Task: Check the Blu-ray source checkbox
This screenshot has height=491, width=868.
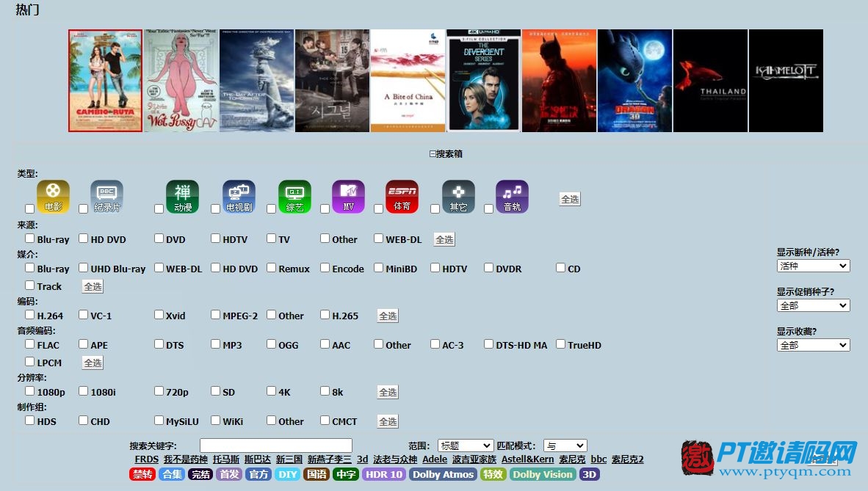Action: tap(30, 239)
